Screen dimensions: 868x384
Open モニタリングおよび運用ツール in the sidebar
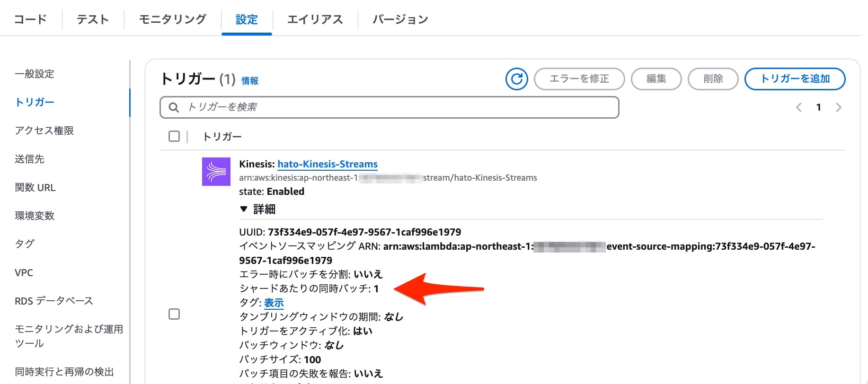pyautogui.click(x=69, y=336)
